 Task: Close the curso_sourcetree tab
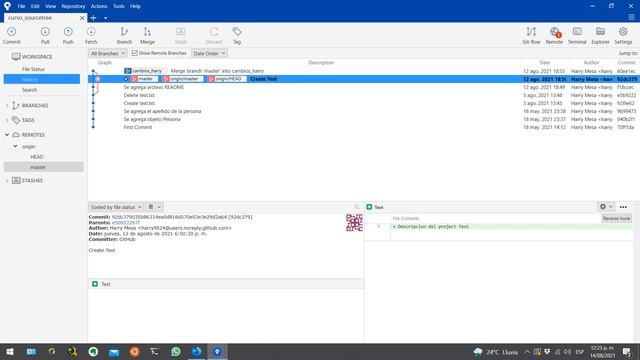[x=82, y=18]
